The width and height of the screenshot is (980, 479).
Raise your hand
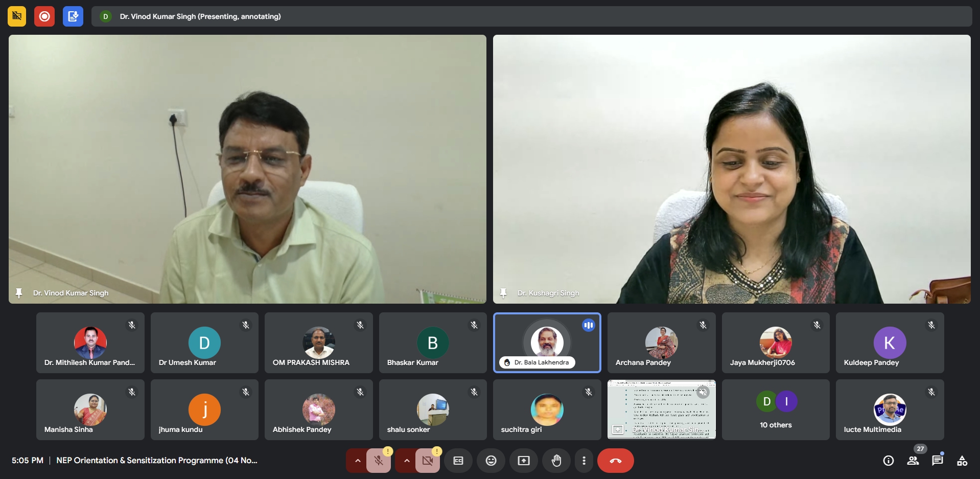[x=556, y=461]
